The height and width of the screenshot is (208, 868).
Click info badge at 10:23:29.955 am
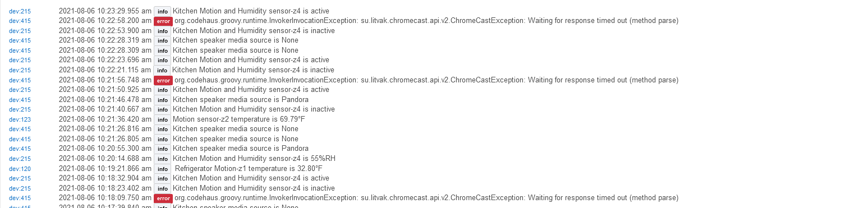(162, 11)
